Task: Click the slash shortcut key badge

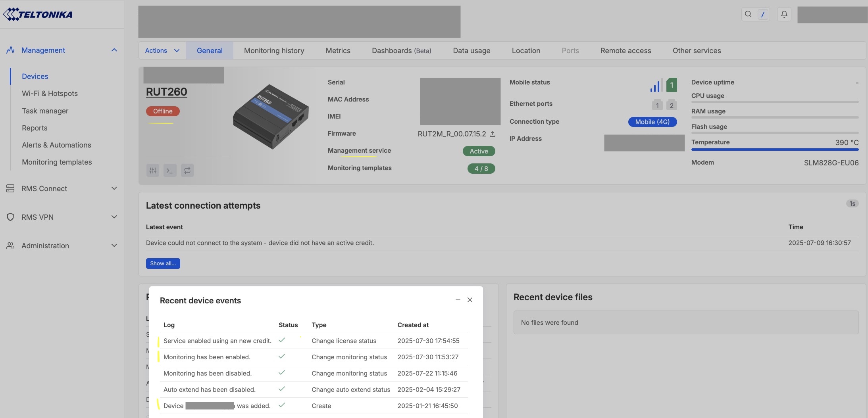Action: 762,15
